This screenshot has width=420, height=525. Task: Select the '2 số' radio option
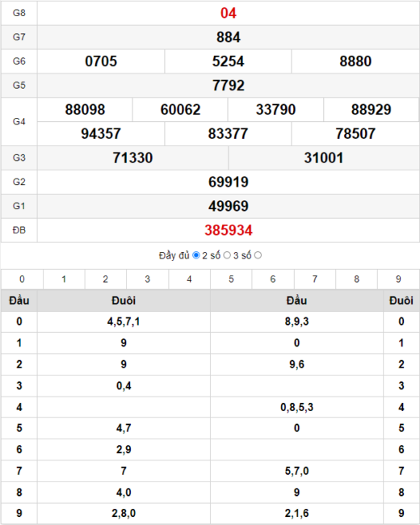[x=227, y=255]
